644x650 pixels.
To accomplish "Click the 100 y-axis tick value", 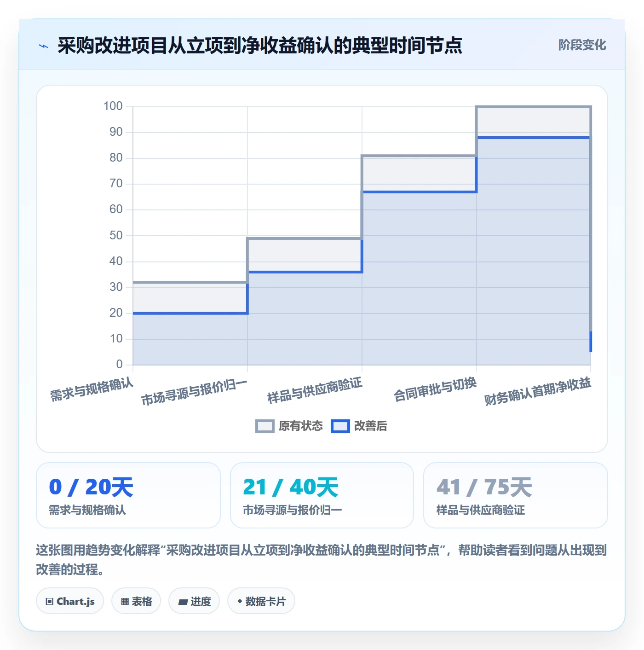I will click(x=113, y=106).
